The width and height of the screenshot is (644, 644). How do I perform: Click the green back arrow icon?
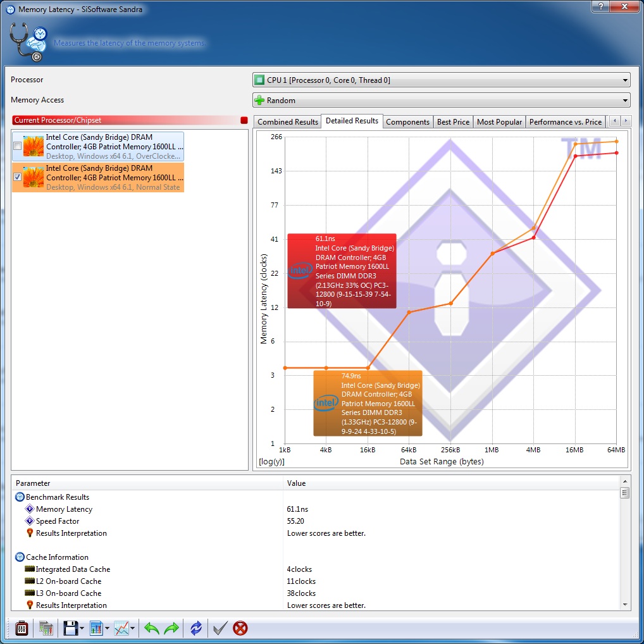(151, 628)
